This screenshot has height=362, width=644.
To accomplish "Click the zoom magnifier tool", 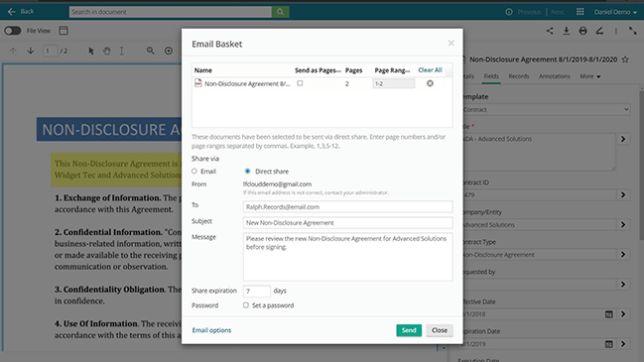I will pyautogui.click(x=151, y=51).
